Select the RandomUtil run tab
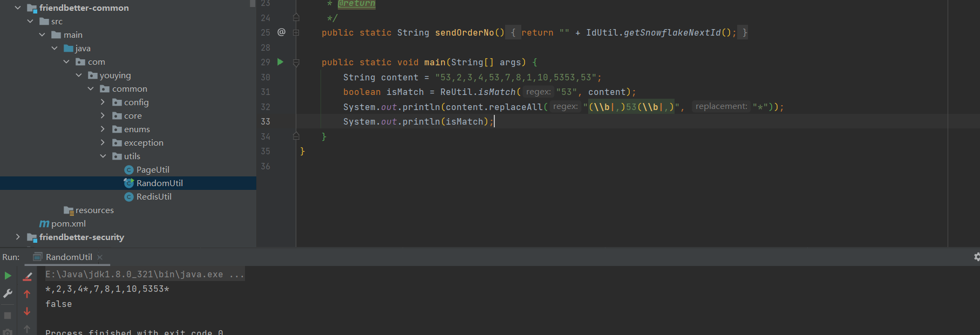The width and height of the screenshot is (980, 335). click(68, 257)
